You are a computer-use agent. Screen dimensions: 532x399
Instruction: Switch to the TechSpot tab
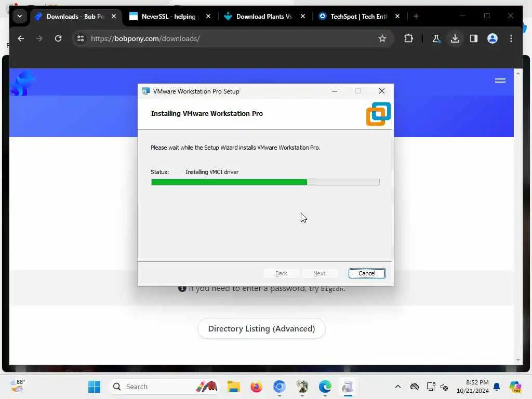tap(358, 16)
